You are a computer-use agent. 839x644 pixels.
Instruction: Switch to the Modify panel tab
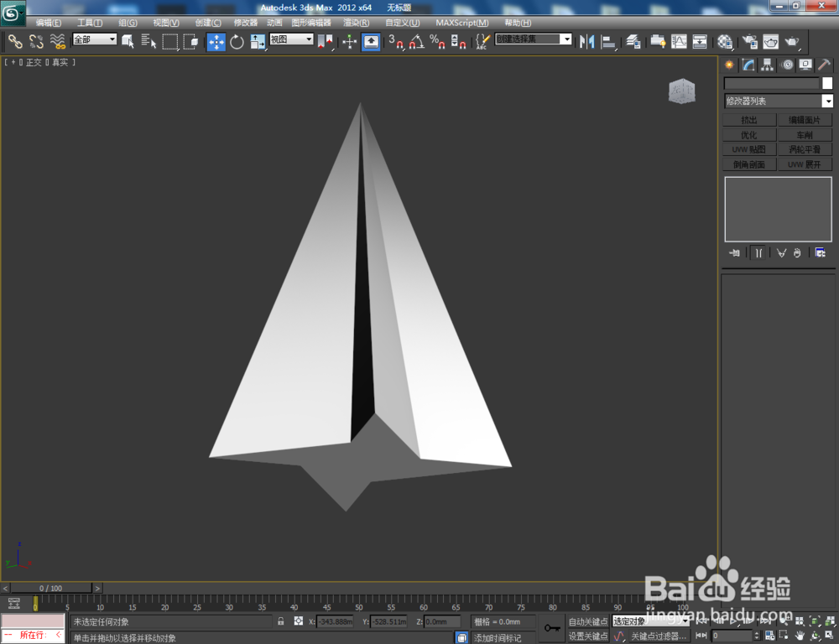pyautogui.click(x=748, y=65)
